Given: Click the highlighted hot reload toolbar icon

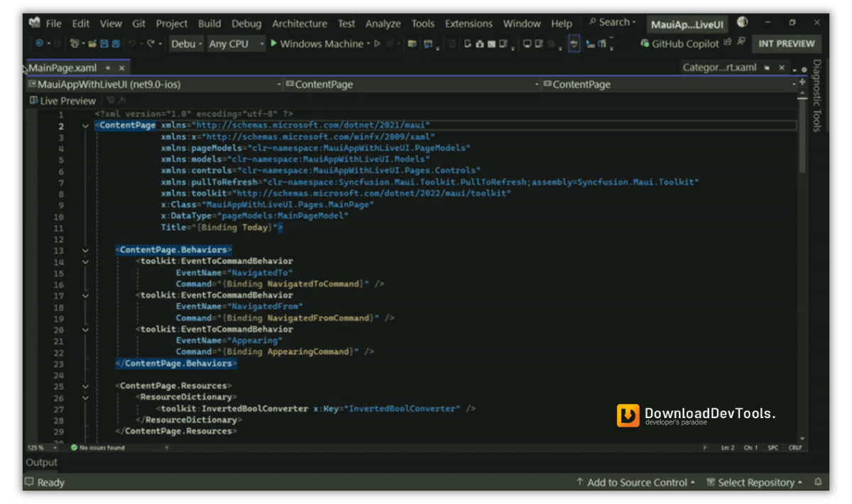Looking at the screenshot, I should (x=574, y=44).
